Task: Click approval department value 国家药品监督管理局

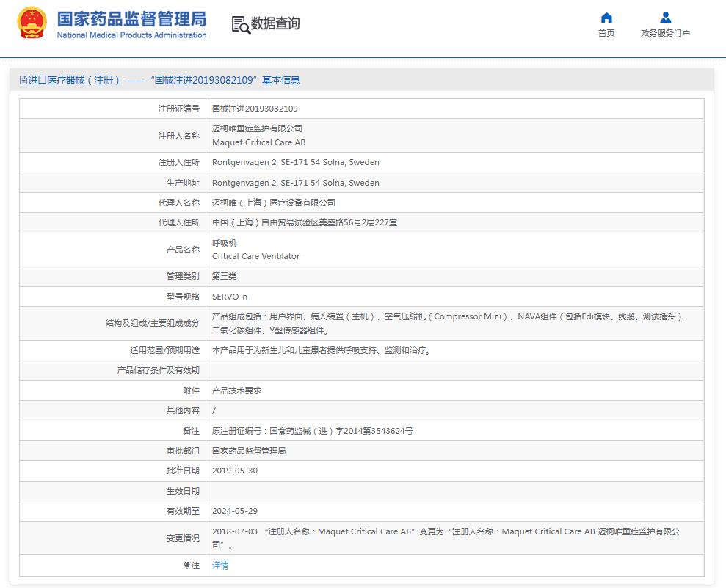Action: [249, 451]
